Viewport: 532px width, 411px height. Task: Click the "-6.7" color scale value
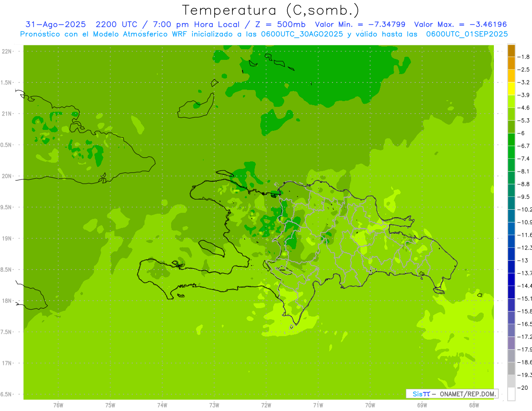point(524,146)
